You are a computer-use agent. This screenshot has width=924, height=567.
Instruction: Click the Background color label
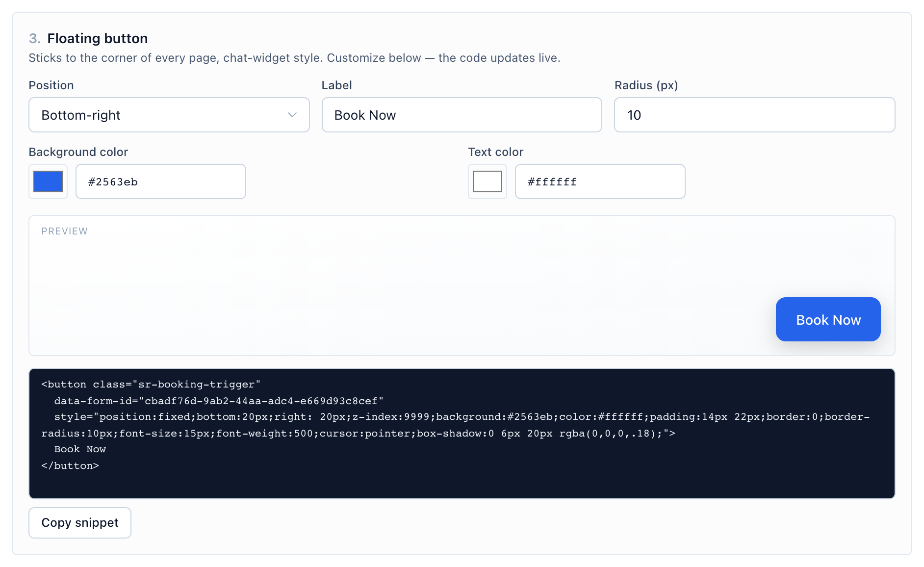coord(78,152)
